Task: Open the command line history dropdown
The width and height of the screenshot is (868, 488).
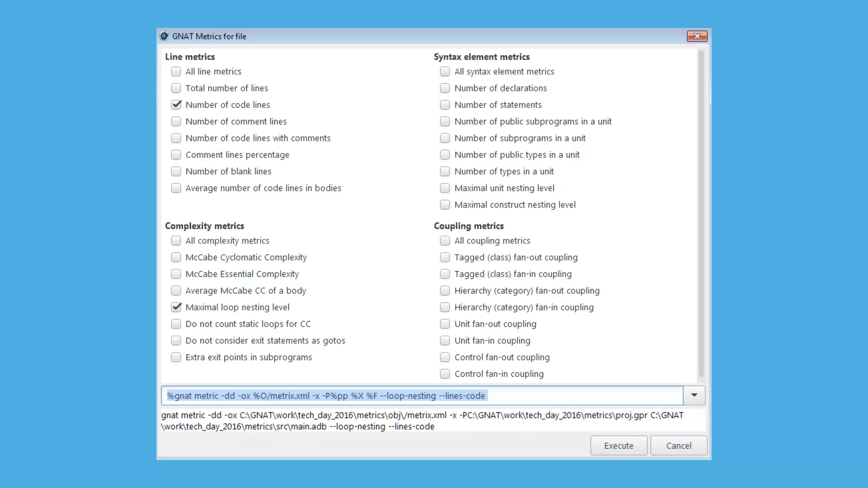Action: 694,395
